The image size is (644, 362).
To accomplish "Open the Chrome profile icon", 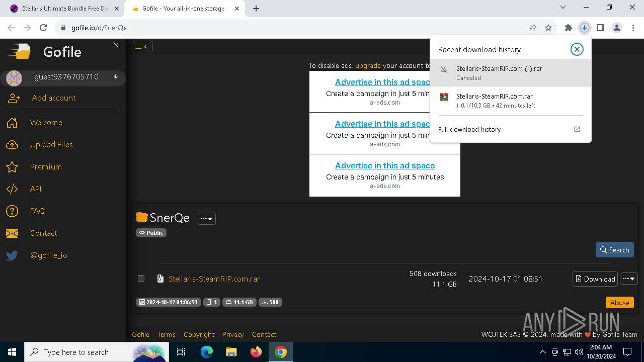I will click(617, 28).
